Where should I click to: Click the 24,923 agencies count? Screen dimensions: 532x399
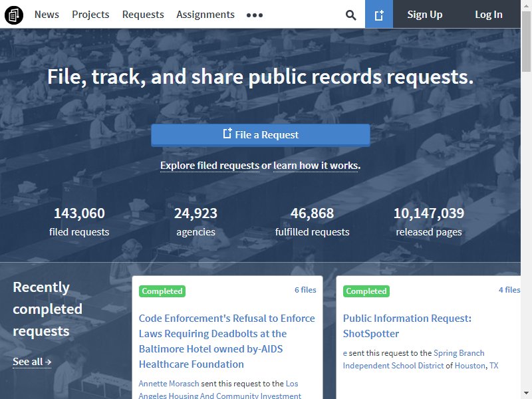196,221
